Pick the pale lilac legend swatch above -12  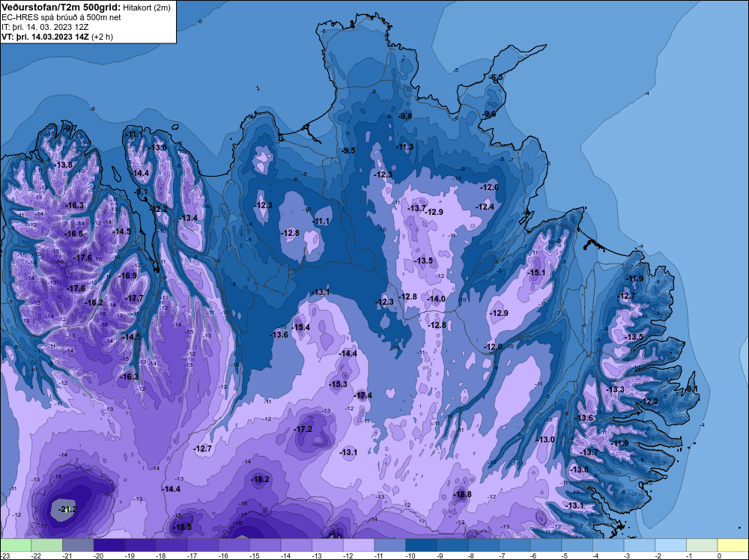359,545
